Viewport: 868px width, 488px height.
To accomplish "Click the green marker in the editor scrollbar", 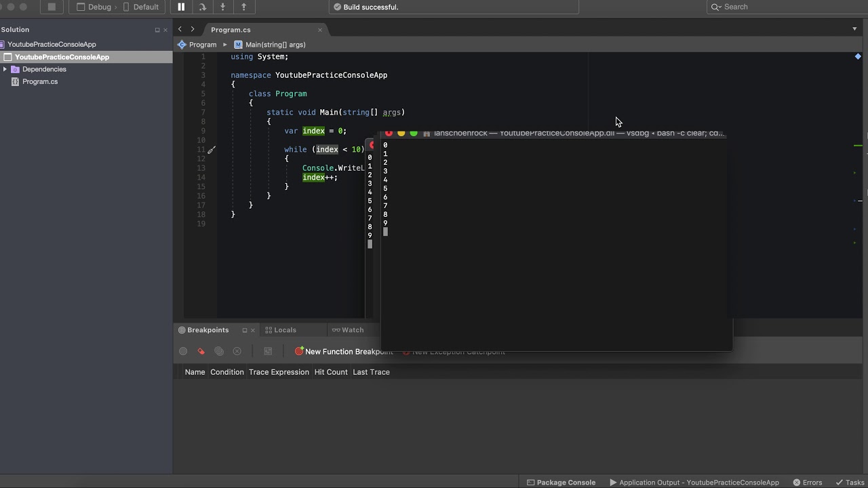I will pyautogui.click(x=859, y=146).
